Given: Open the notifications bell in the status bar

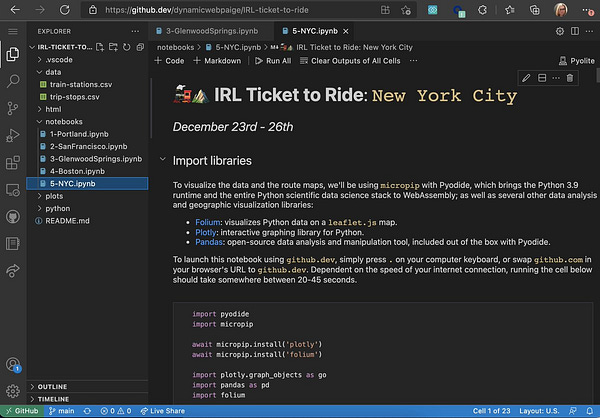Looking at the screenshot, I should click(x=590, y=411).
